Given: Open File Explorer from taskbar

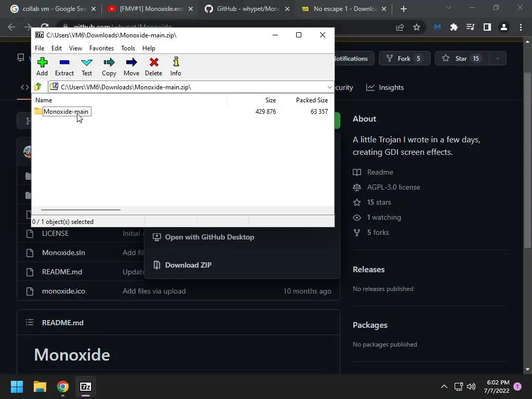Looking at the screenshot, I should (39, 387).
